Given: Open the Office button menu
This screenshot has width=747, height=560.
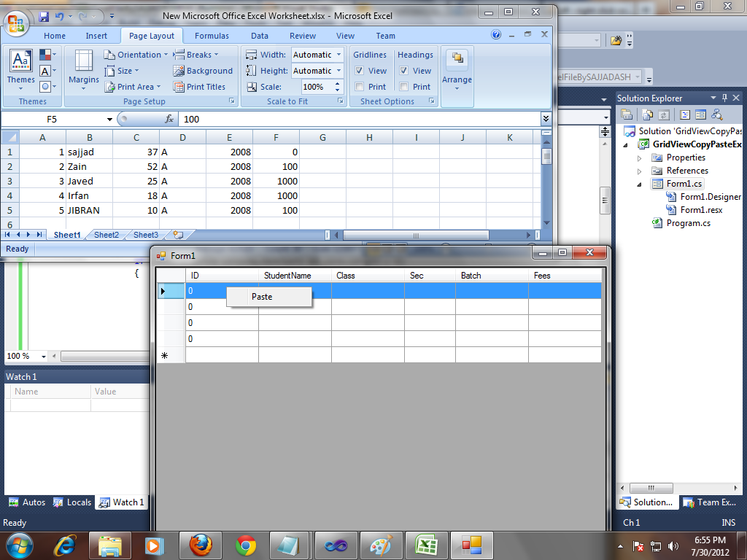Looking at the screenshot, I should [x=15, y=22].
